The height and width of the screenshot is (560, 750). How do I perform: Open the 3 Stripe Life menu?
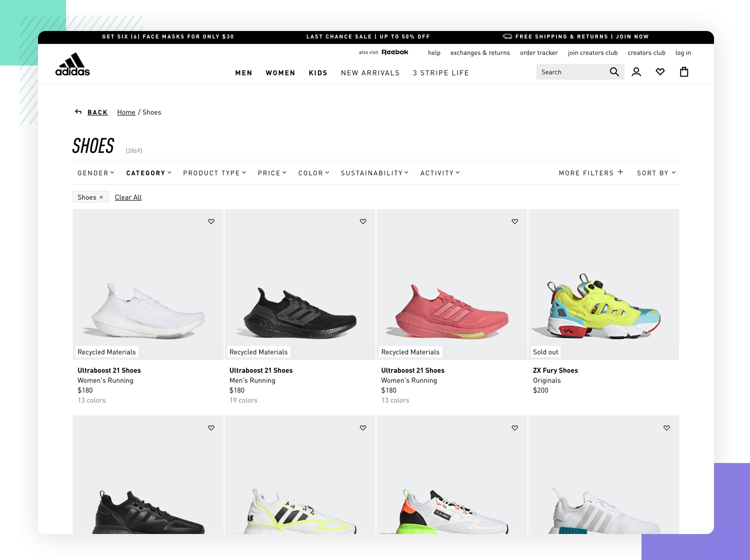(x=441, y=73)
